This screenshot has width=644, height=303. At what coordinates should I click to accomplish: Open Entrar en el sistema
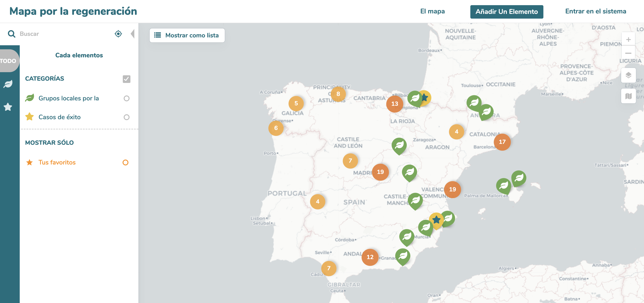coord(596,11)
